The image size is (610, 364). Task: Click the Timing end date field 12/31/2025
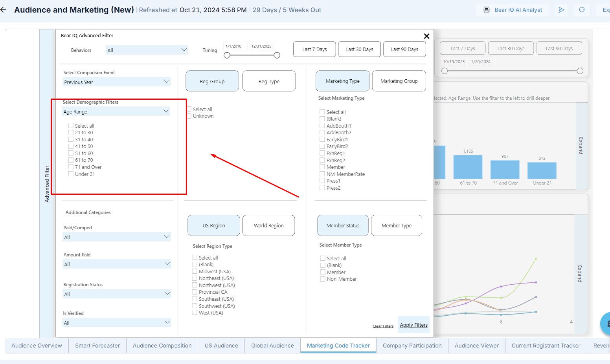261,46
